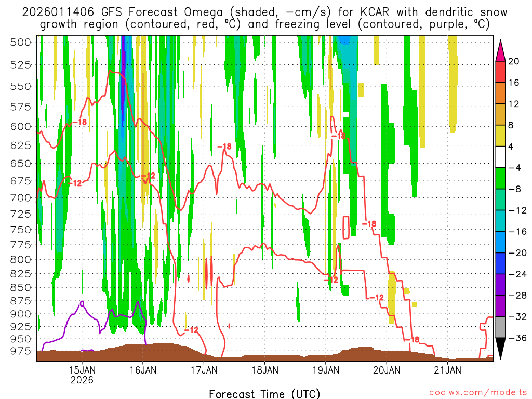Click the 700 pressure level label
Viewport: 532px width, 399px height.
(x=21, y=197)
